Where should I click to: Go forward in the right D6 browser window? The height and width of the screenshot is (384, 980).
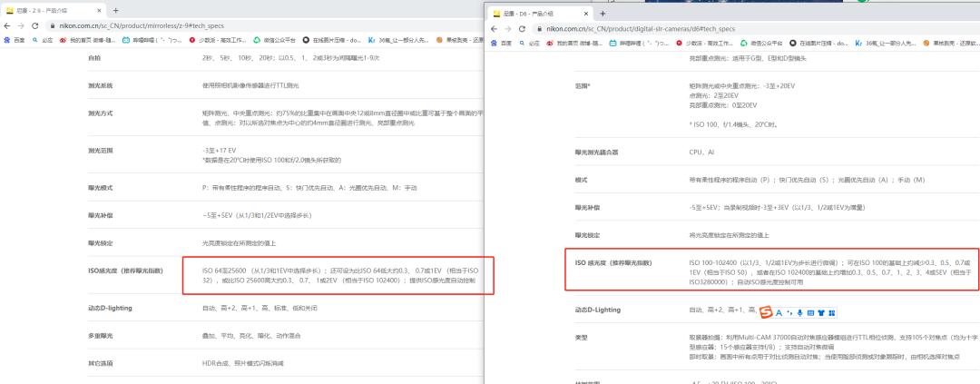(x=507, y=29)
